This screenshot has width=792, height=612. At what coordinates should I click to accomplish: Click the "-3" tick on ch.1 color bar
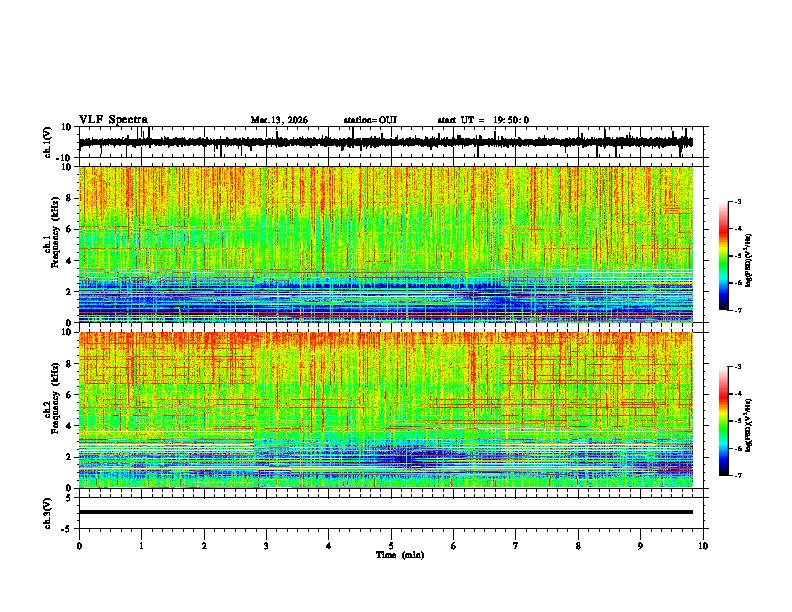(737, 202)
